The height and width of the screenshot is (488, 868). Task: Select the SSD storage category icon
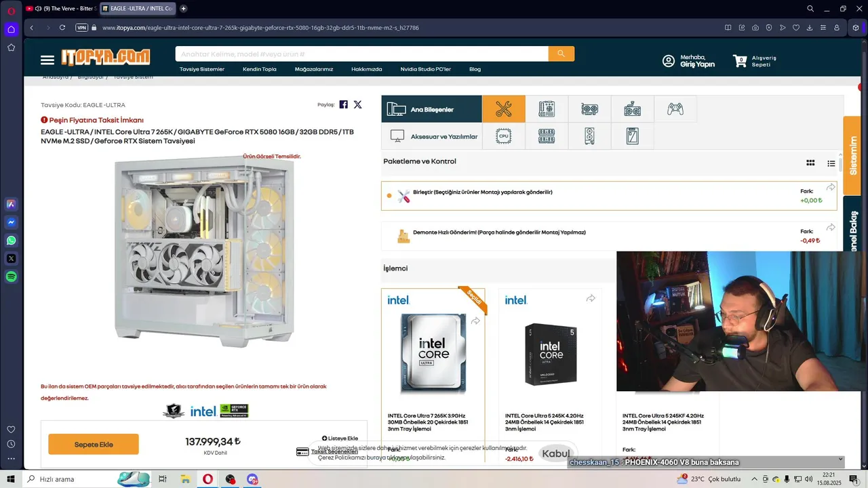pyautogui.click(x=632, y=136)
